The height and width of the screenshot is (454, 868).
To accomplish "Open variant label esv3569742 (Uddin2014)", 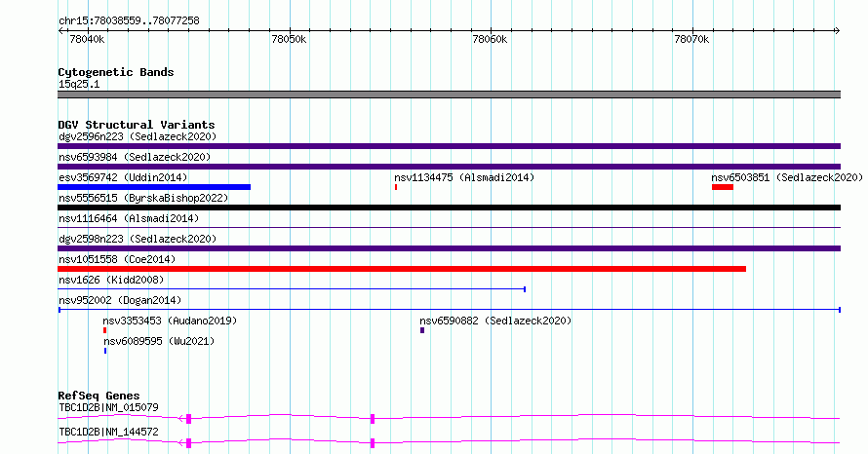I will tap(123, 177).
